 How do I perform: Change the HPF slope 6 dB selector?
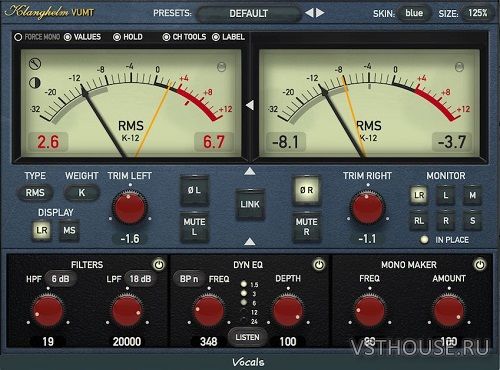(60, 279)
